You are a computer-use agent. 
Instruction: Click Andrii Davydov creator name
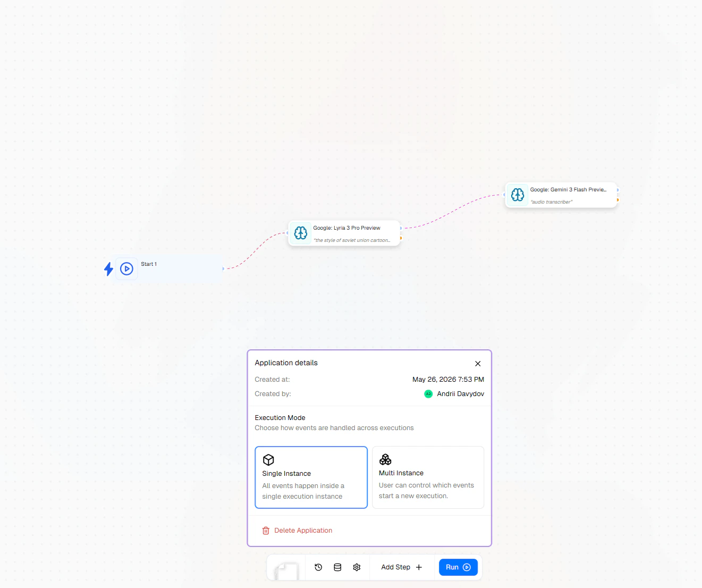[x=461, y=394]
